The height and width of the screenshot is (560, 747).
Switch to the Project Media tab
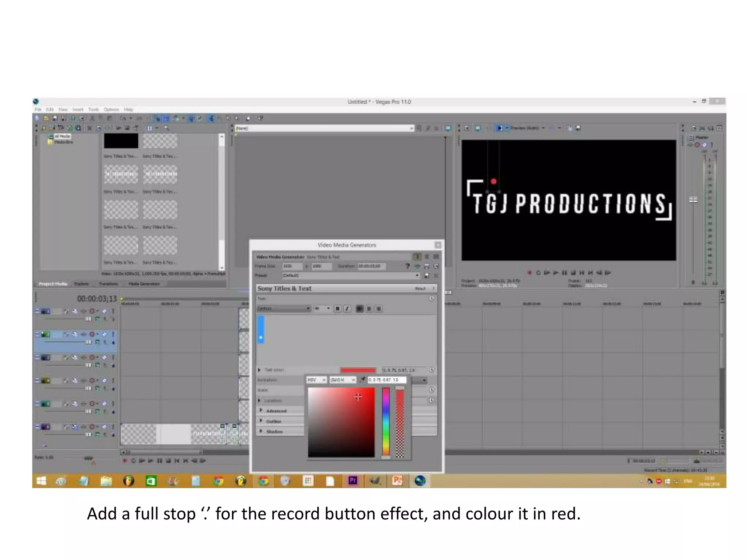pos(53,284)
